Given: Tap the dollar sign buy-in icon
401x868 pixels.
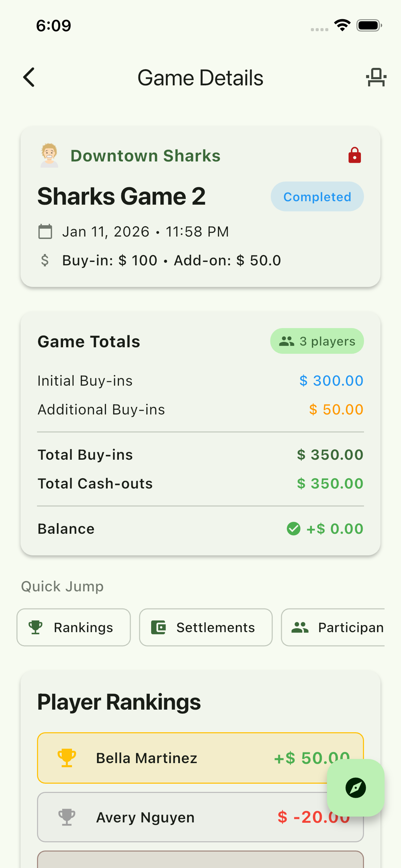Looking at the screenshot, I should pyautogui.click(x=45, y=261).
